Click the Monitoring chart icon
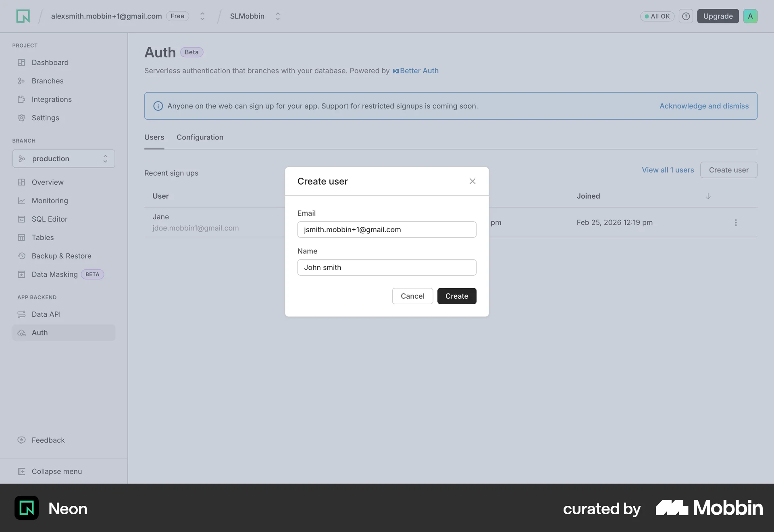This screenshot has height=532, width=774. [x=21, y=201]
